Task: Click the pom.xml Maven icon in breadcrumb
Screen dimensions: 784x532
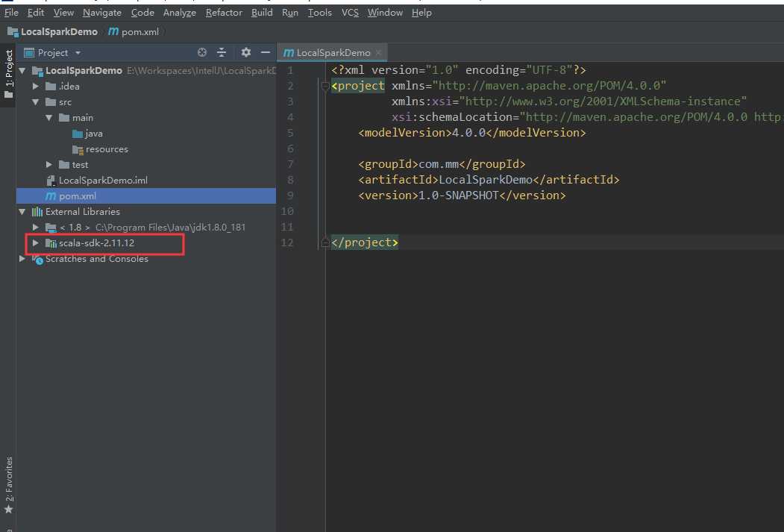Action: pos(113,31)
